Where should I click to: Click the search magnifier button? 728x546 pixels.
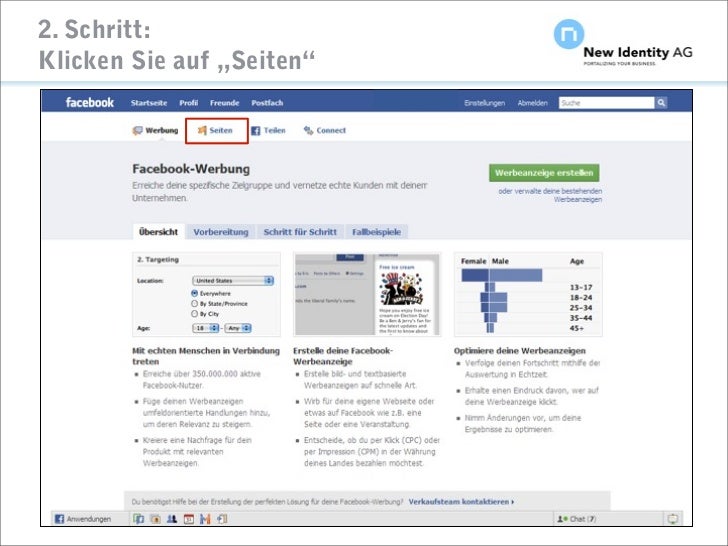click(x=661, y=103)
